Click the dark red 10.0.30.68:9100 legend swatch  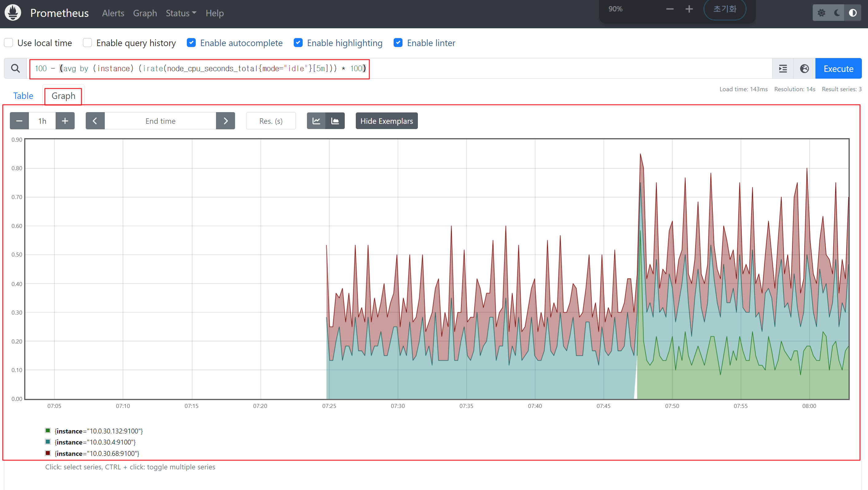point(48,453)
